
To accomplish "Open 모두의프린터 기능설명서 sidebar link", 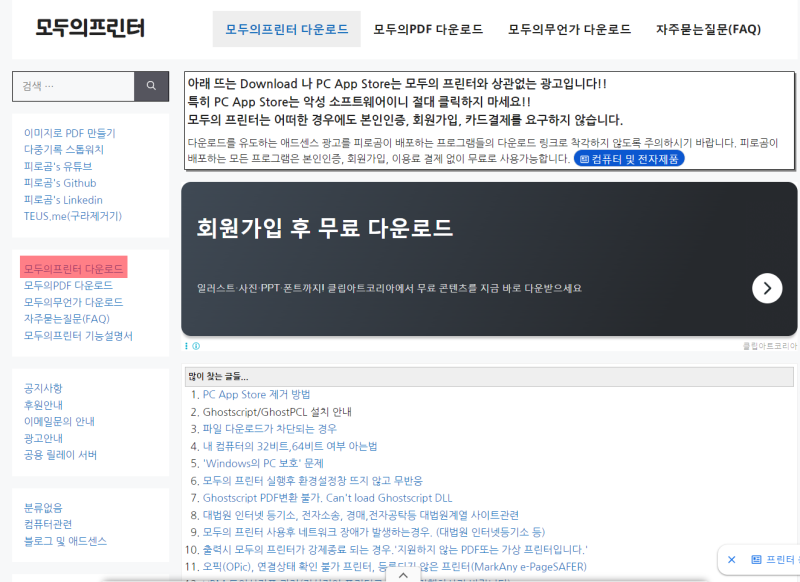I will click(78, 336).
